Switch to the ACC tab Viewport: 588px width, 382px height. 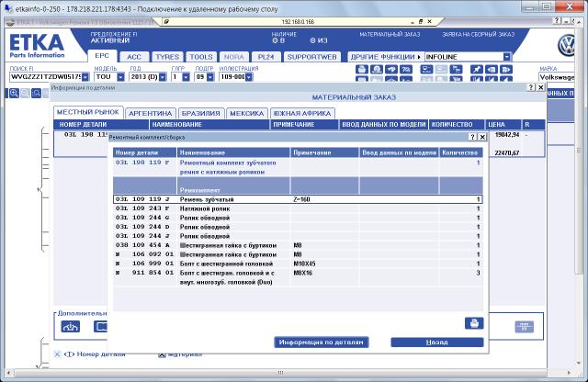[134, 57]
